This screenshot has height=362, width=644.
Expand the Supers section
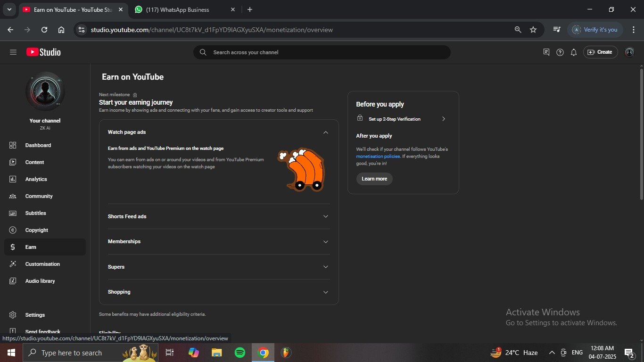tap(325, 267)
